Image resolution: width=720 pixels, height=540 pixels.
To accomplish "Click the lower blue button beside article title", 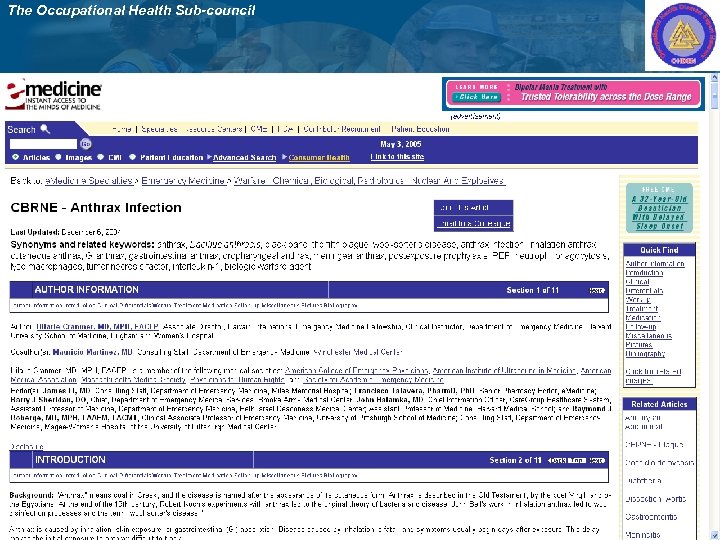I will [x=473, y=223].
